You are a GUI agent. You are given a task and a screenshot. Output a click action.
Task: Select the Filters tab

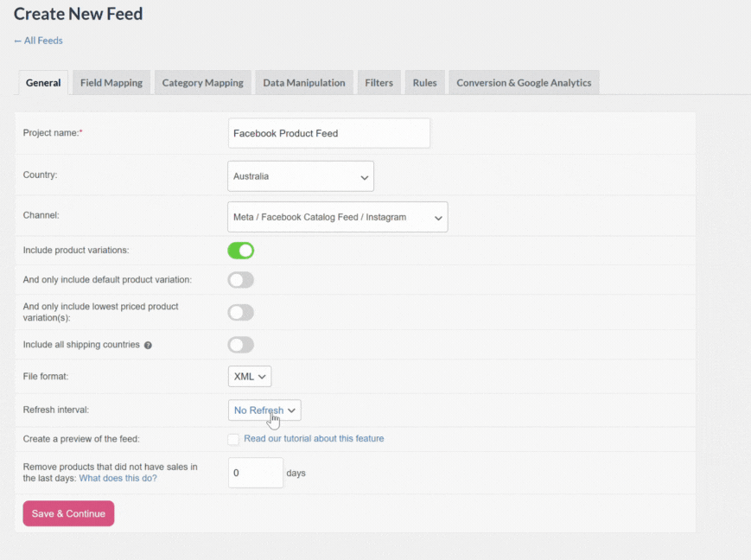pos(379,83)
